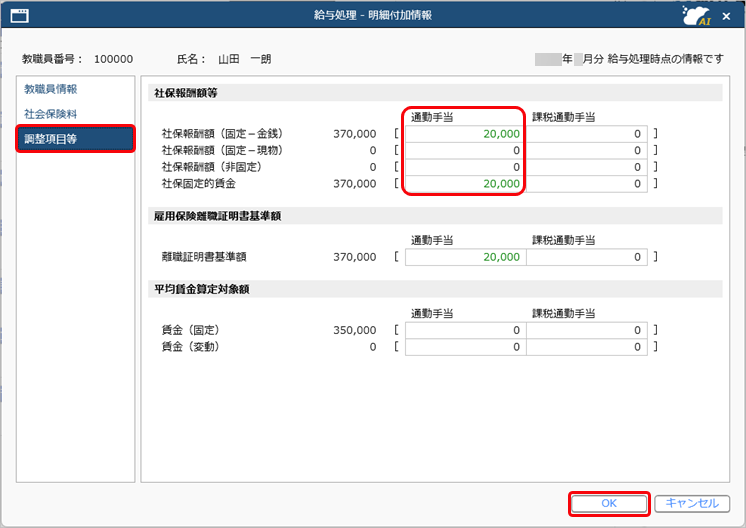Edit 課税通勤手当 field for 社保固定的賃金
This screenshot has height=528, width=746.
(x=587, y=184)
